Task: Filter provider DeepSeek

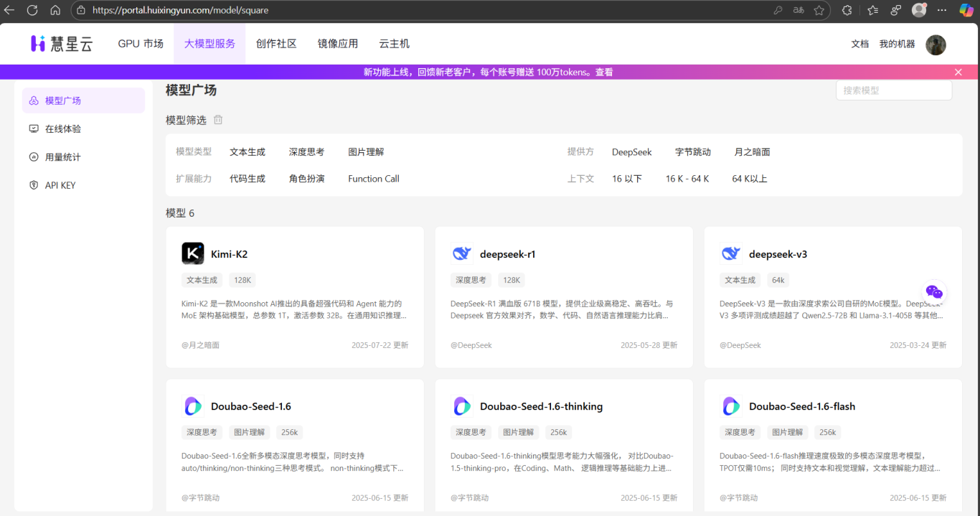Action: tap(632, 152)
